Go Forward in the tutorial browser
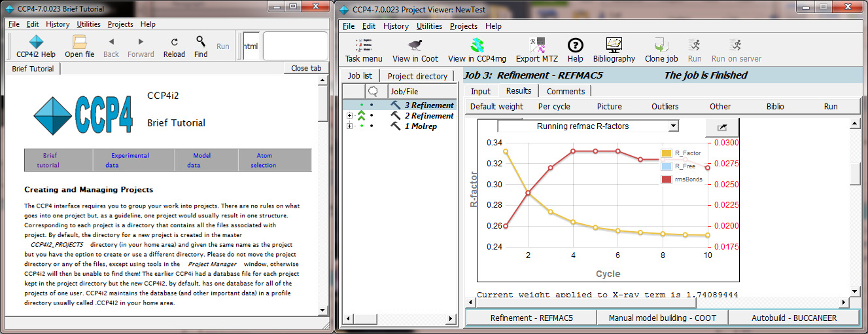This screenshot has width=868, height=334. coord(141,46)
